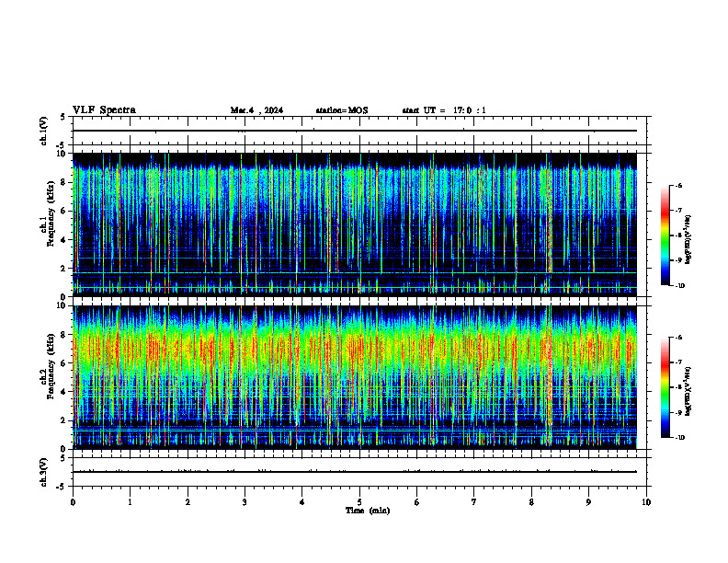This screenshot has height=563, width=728.
Task: Select the "station=MOS" header text
Action: [x=342, y=110]
